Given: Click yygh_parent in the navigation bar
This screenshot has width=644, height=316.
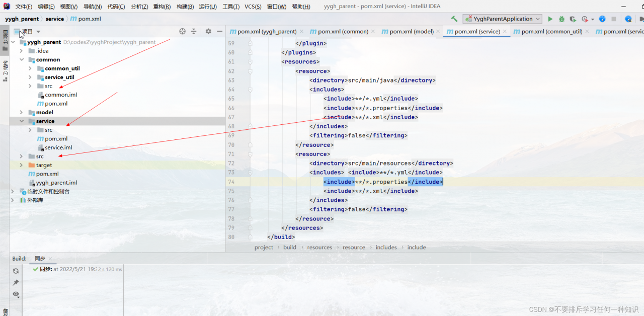Looking at the screenshot, I should click(x=22, y=19).
